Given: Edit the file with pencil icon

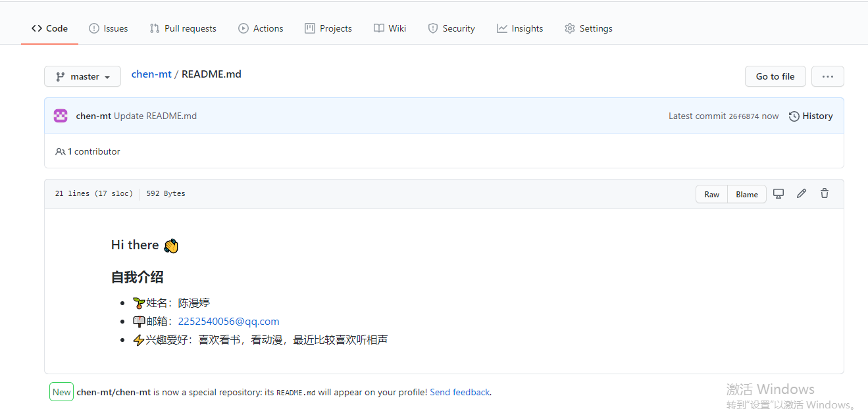Looking at the screenshot, I should (802, 193).
